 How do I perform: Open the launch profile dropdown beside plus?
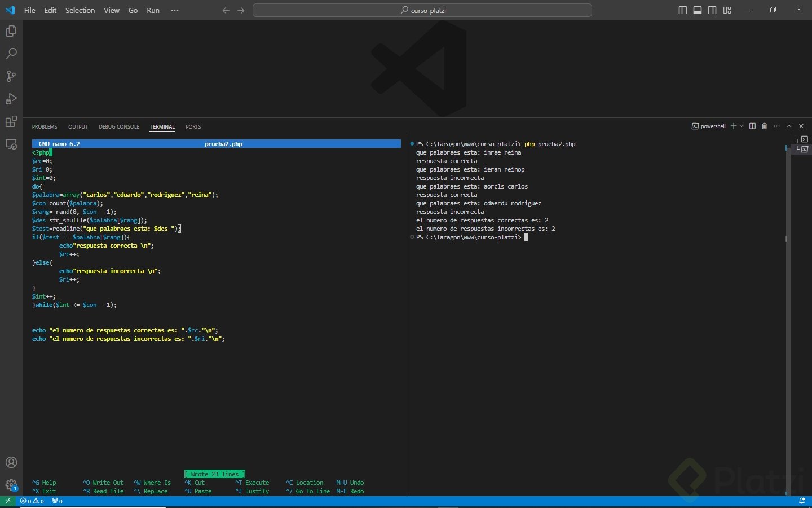click(742, 126)
